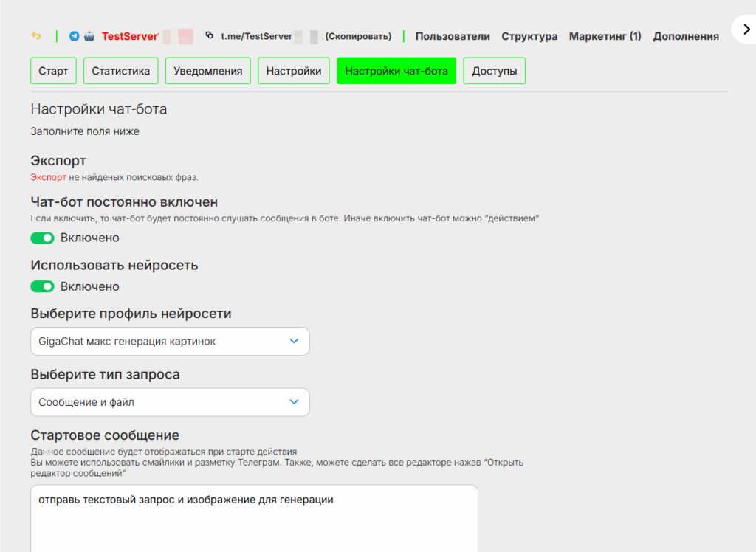Select the Доступы tab
The width and height of the screenshot is (756, 552).
point(494,71)
